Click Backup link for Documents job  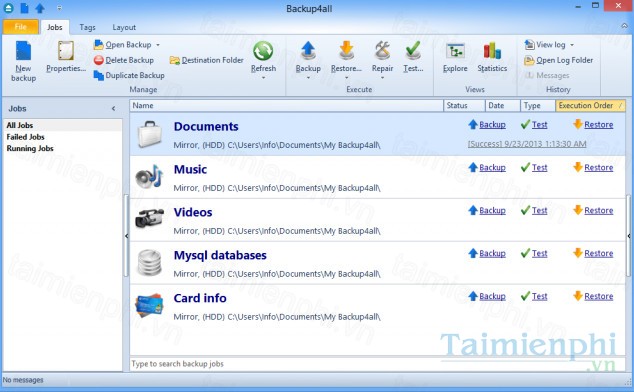492,125
